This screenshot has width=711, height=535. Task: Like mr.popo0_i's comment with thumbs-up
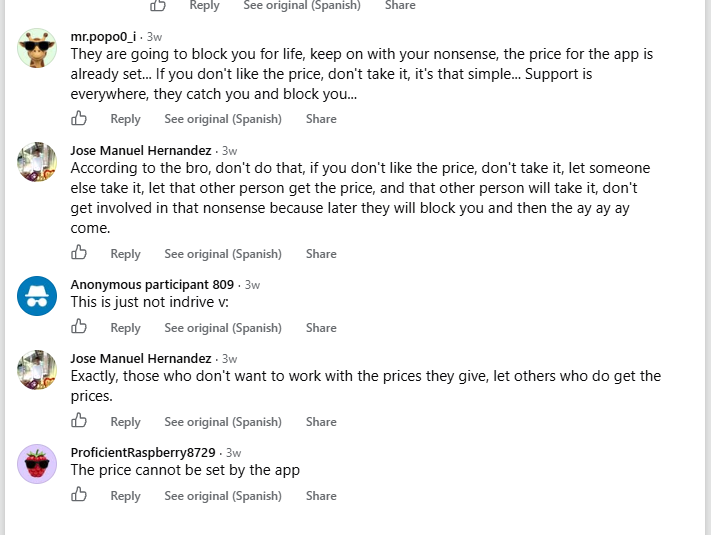[79, 118]
